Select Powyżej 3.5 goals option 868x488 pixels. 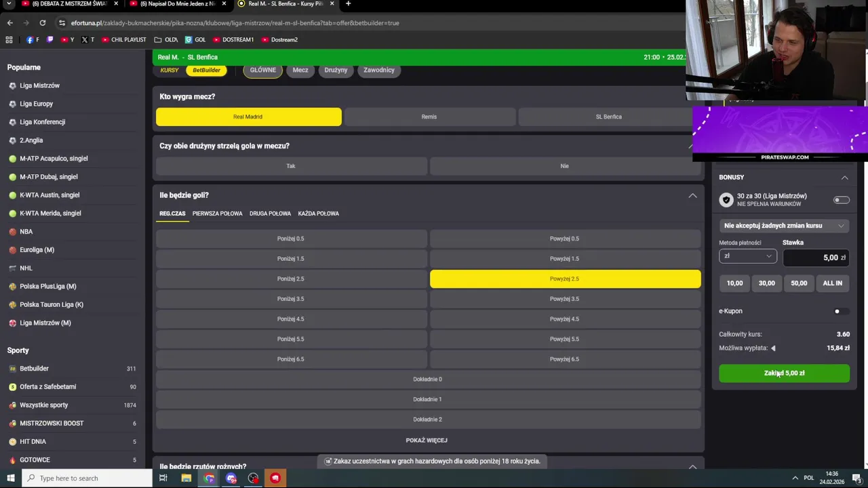(x=565, y=299)
